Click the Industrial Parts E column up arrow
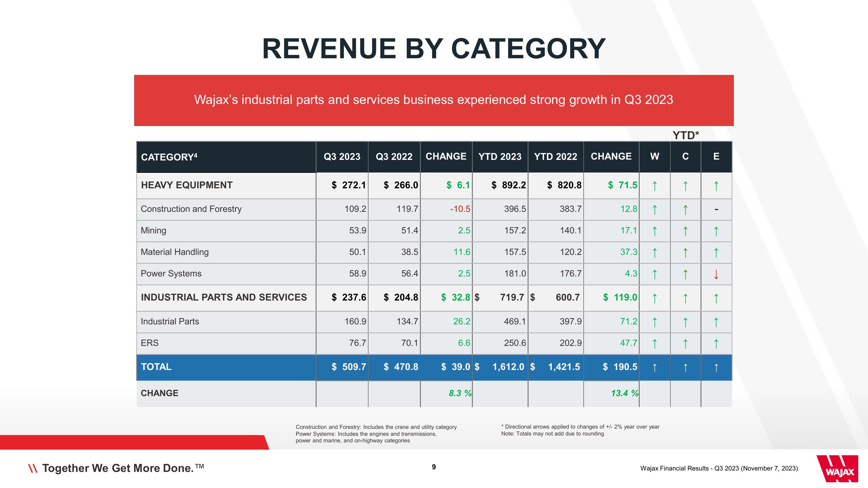 pos(716,322)
